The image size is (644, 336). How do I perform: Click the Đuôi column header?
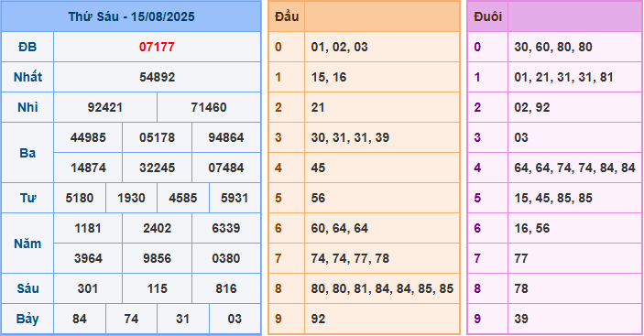tap(487, 16)
